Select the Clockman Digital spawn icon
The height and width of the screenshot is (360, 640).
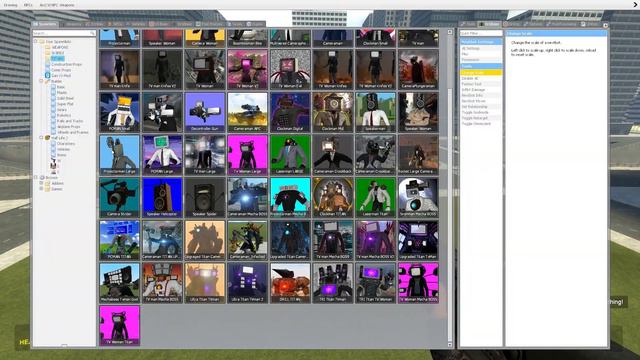(x=290, y=112)
